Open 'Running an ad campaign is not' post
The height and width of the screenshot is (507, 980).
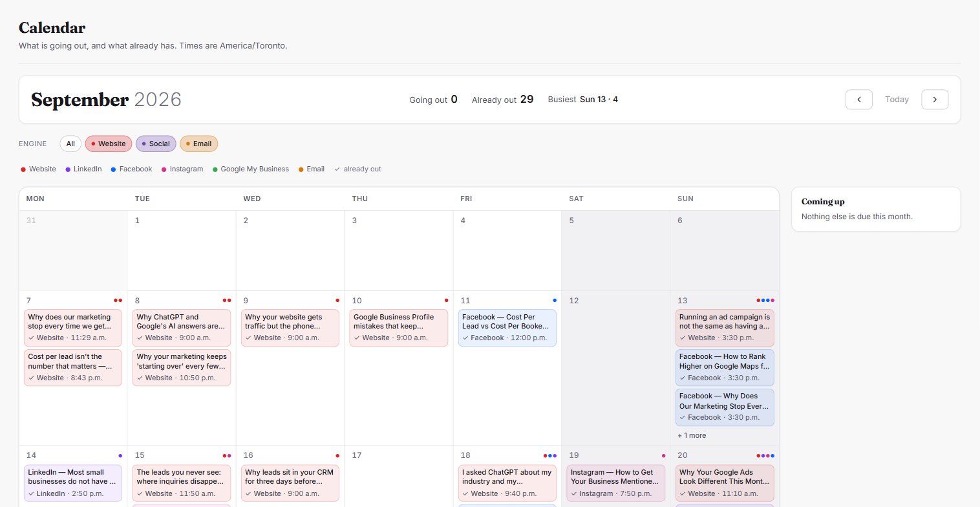click(x=725, y=328)
